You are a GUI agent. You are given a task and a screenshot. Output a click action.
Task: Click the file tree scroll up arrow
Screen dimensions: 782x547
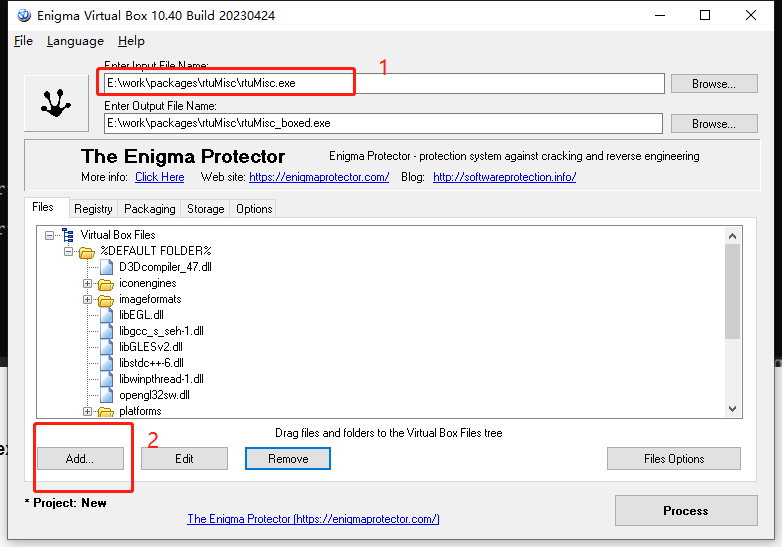point(732,236)
